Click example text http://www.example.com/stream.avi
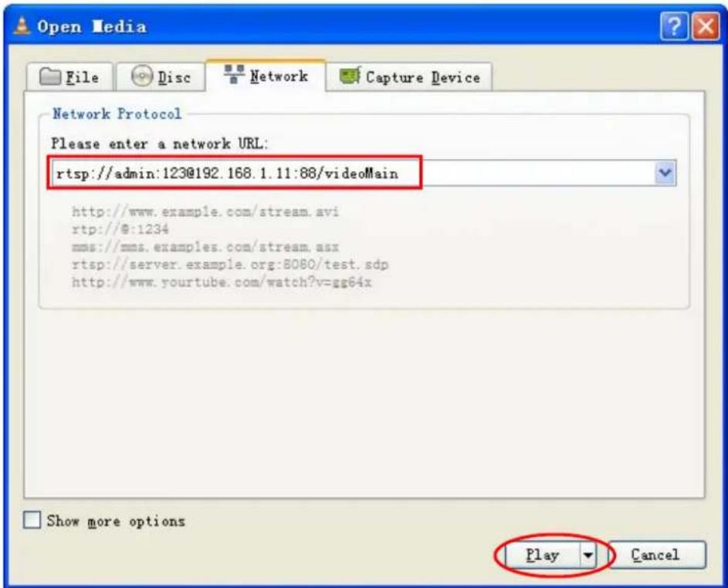728x588 pixels. (x=205, y=211)
